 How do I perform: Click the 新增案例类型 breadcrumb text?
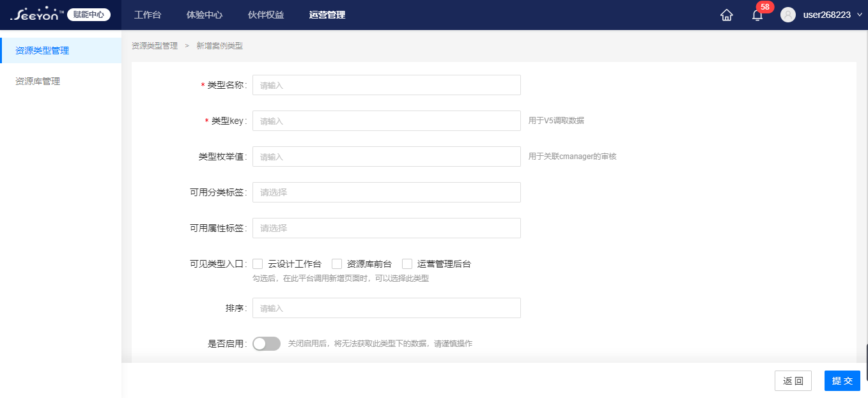(220, 46)
